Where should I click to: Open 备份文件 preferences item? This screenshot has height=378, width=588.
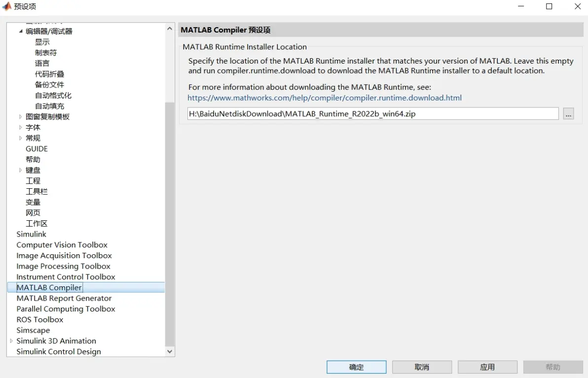[49, 85]
